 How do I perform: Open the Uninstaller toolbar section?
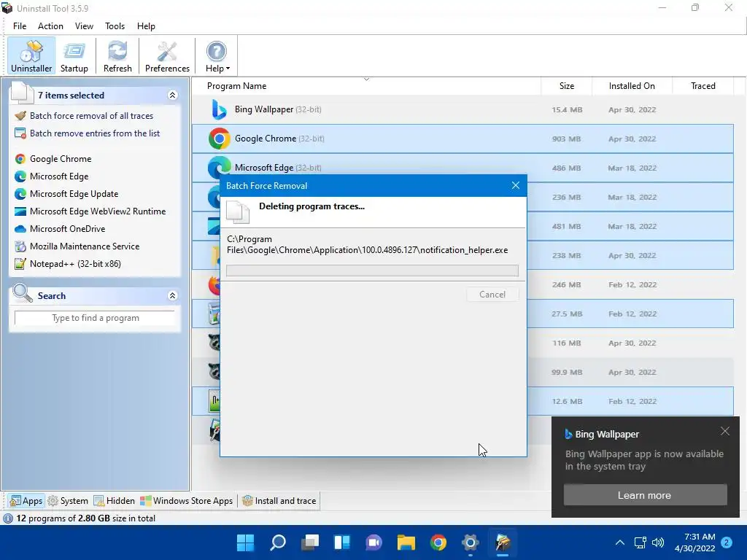(31, 56)
